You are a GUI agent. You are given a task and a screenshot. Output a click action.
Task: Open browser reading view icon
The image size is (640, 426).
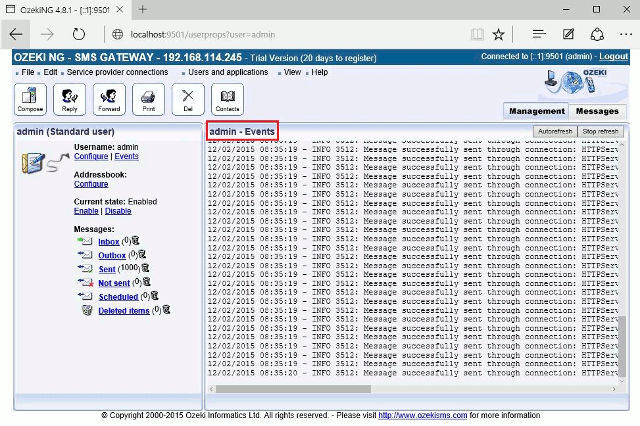click(x=477, y=34)
